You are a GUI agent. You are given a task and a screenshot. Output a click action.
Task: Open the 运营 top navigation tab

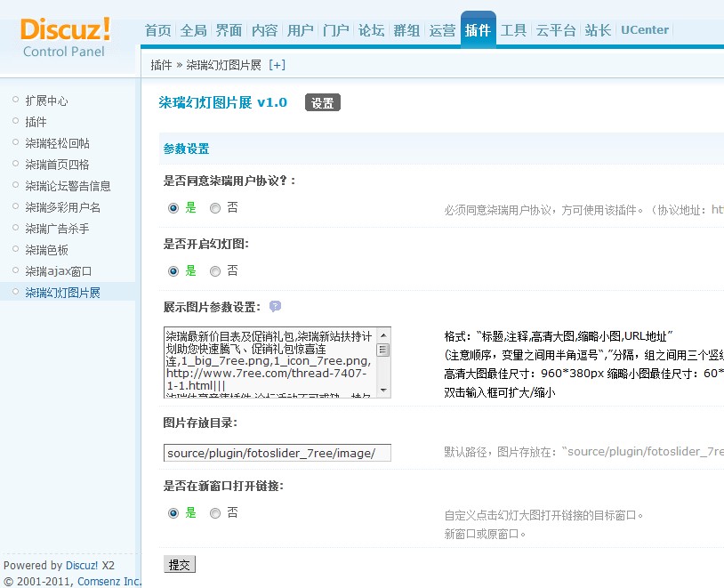coord(442,30)
